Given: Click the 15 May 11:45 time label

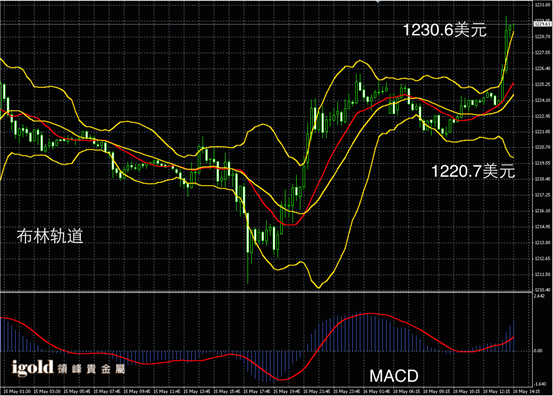Looking at the screenshot, I should click(167, 391).
